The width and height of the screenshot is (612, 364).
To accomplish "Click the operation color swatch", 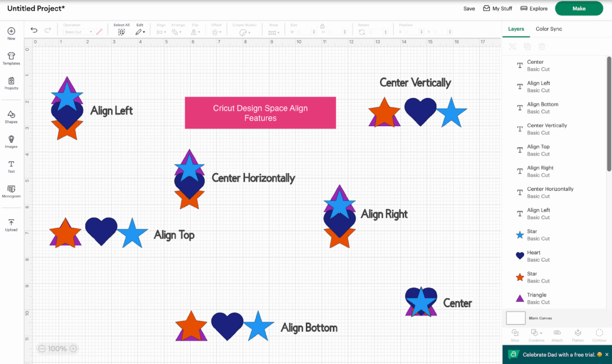I will click(99, 32).
